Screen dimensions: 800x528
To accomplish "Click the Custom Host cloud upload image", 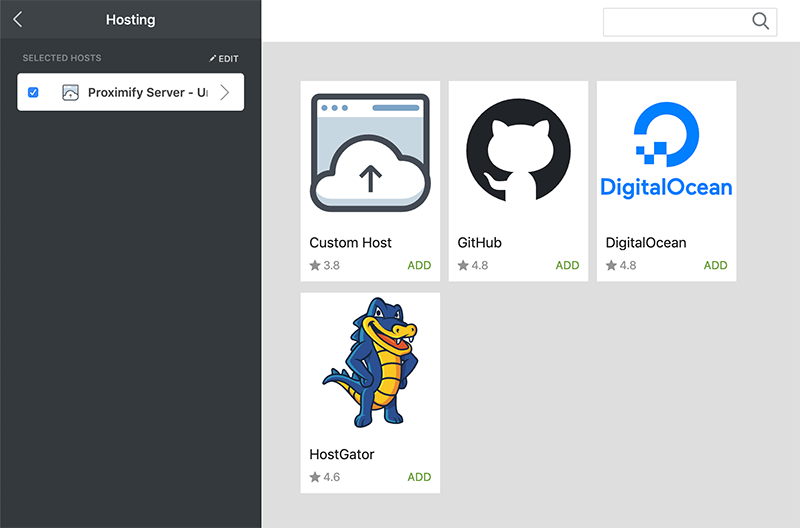I will 370,152.
